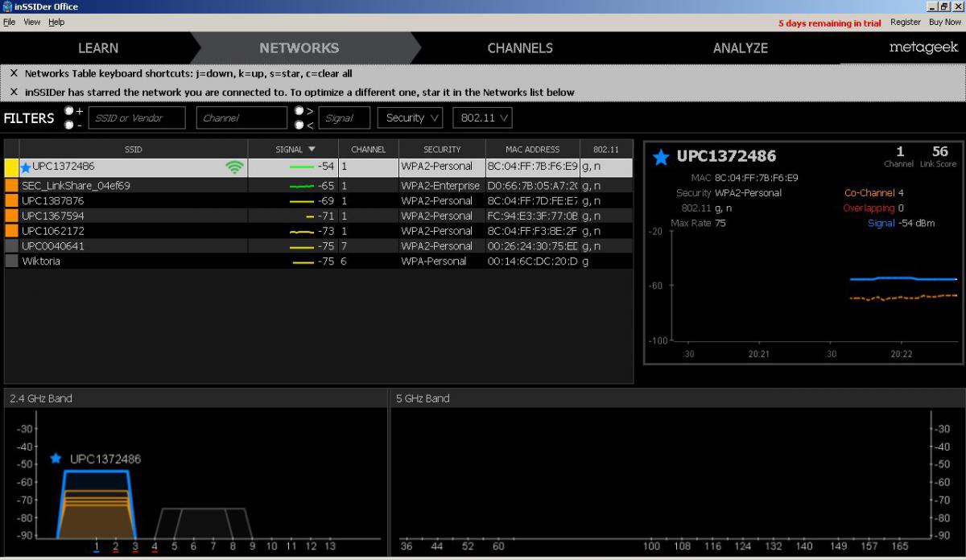Dismiss the keyboard shortcuts hint
Image resolution: width=966 pixels, height=560 pixels.
pyautogui.click(x=14, y=73)
